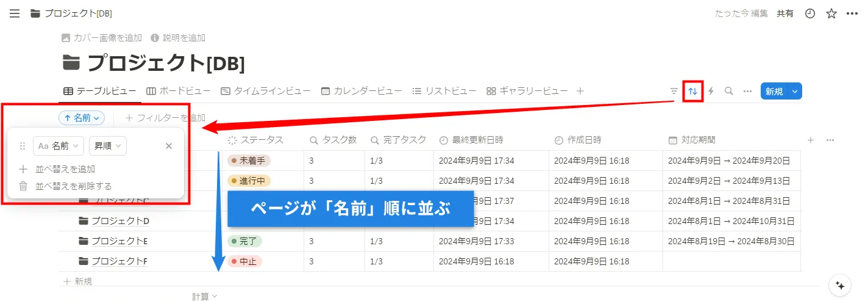Click the 完了タスク column header

tap(398, 140)
